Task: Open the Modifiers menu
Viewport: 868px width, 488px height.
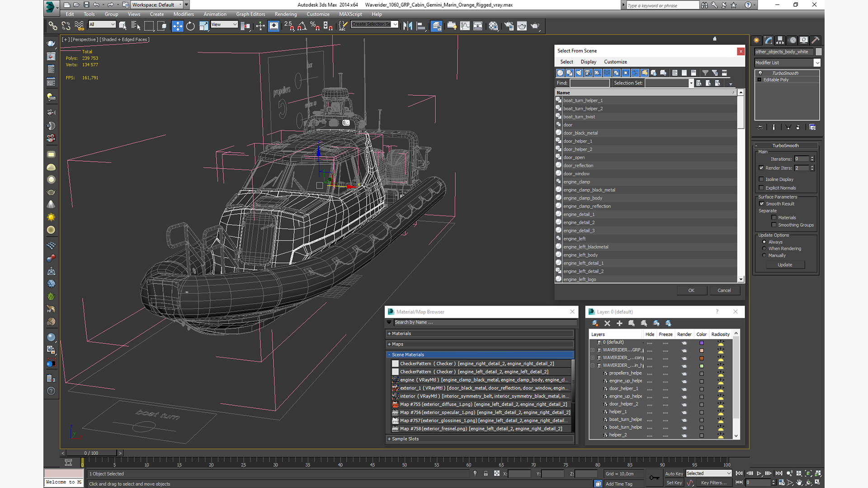Action: (x=184, y=14)
